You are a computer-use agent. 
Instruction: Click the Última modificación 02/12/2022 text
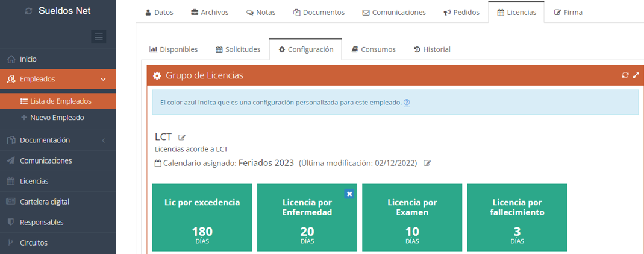coord(358,163)
